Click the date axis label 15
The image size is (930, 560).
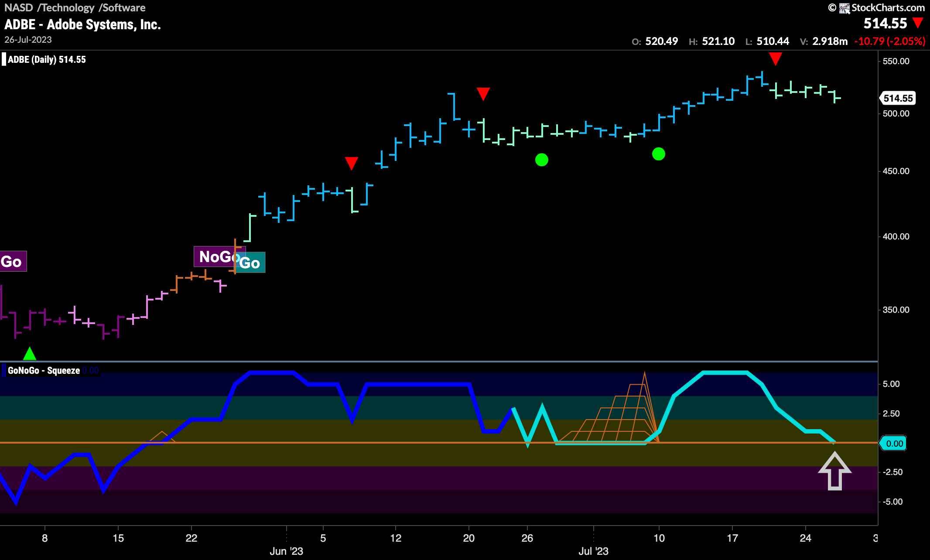click(x=118, y=538)
